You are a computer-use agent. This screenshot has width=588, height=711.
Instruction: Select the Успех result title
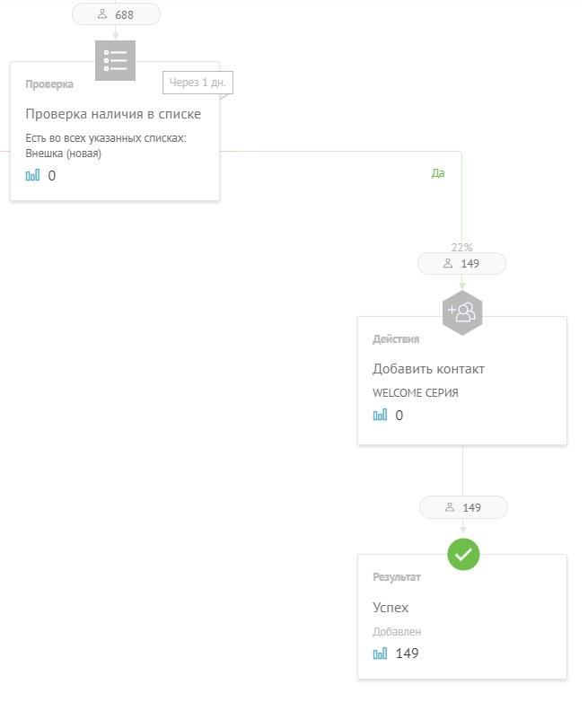click(391, 607)
